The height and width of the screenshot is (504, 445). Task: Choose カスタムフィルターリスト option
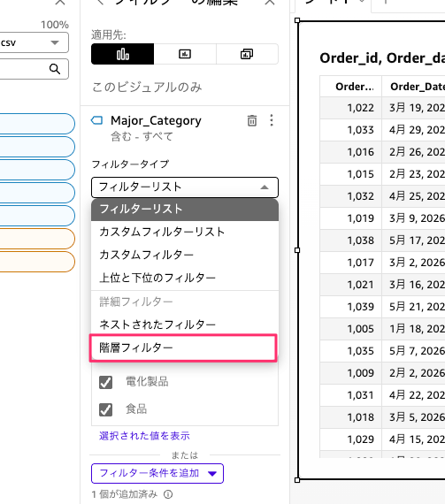point(185,232)
